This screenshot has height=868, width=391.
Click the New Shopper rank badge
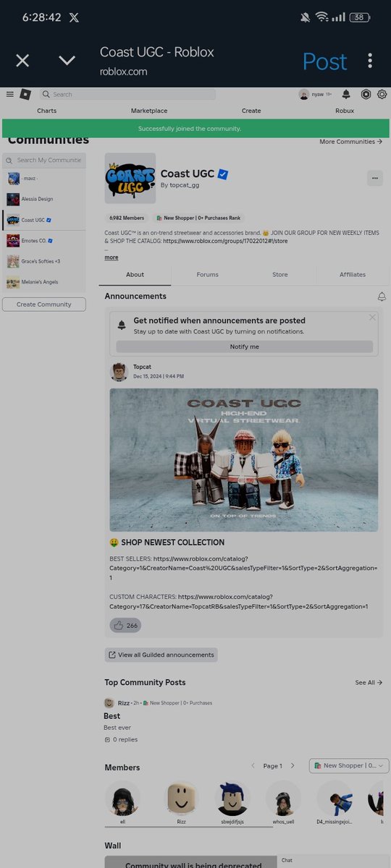(x=198, y=218)
